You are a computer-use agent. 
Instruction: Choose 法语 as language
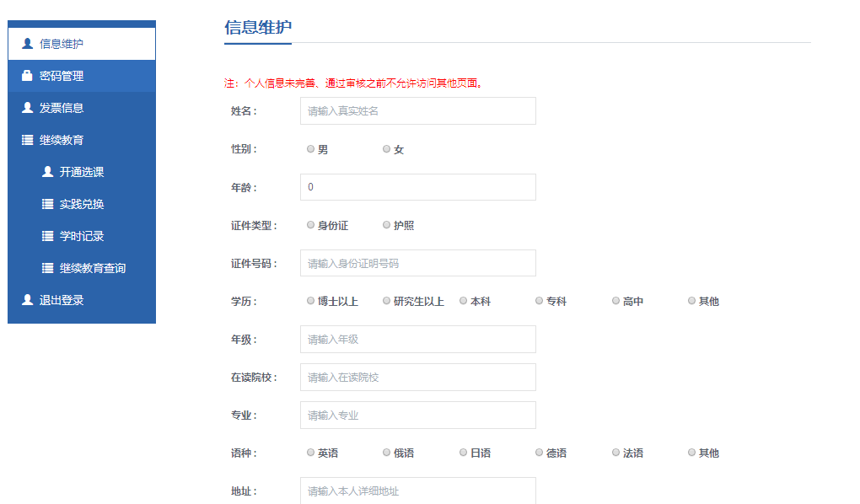(616, 453)
